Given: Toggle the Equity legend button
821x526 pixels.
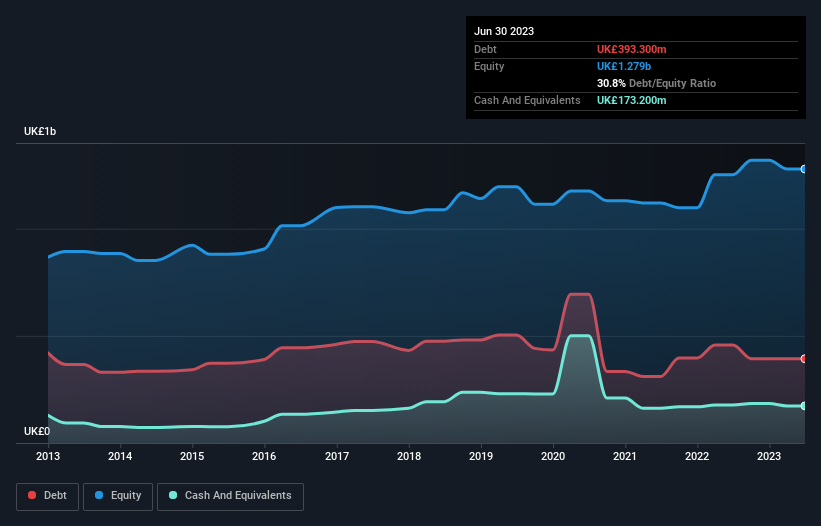Looking at the screenshot, I should pyautogui.click(x=118, y=496).
